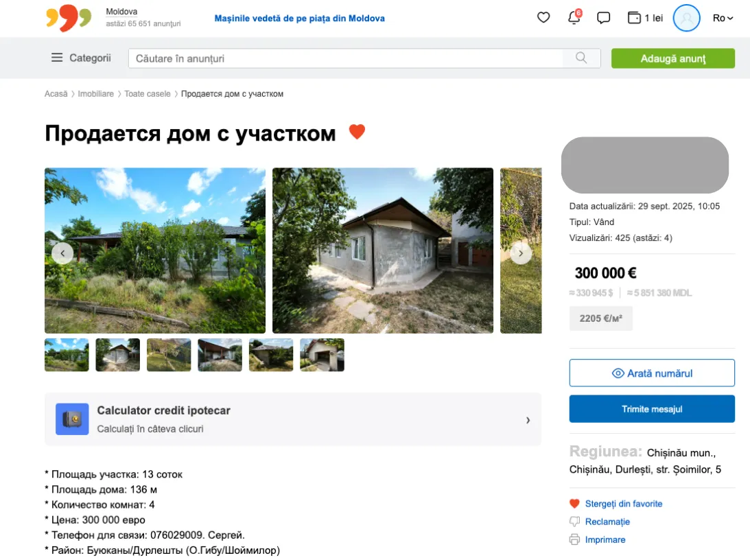
Task: Expand the Calculator credit ipotecar panel
Action: coord(293,419)
